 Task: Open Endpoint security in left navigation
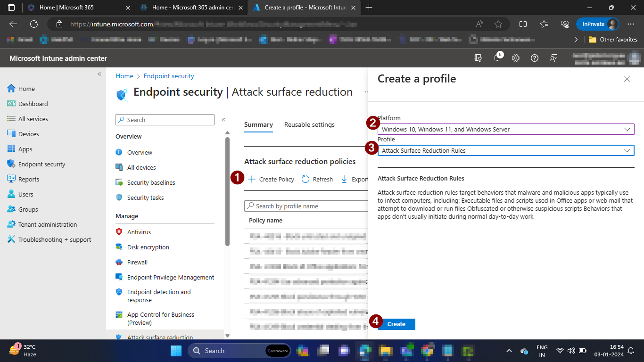point(36,164)
